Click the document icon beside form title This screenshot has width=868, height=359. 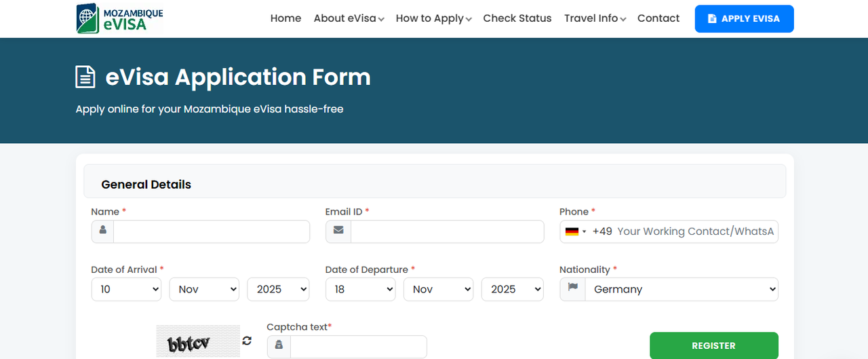tap(85, 77)
